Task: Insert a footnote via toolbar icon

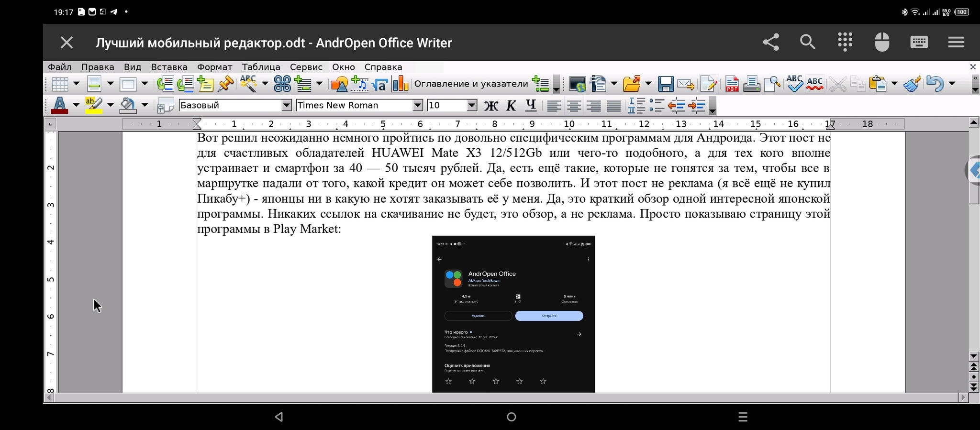Action: point(165,84)
